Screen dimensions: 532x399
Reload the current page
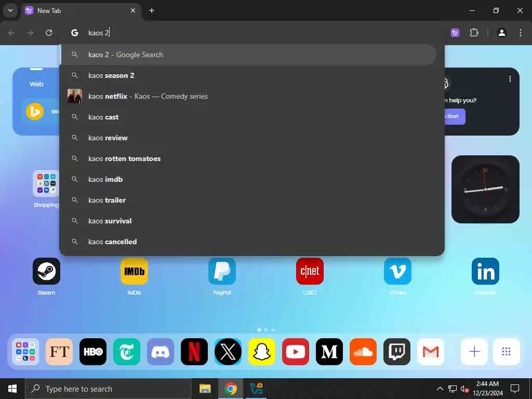49,33
